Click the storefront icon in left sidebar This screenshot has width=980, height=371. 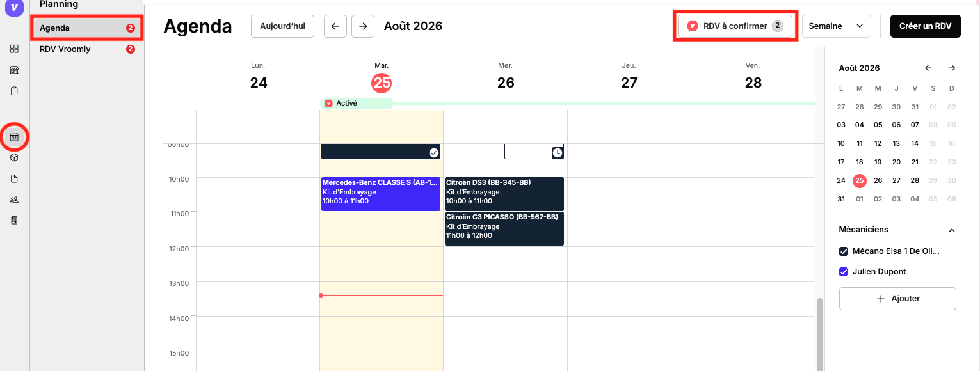(14, 70)
